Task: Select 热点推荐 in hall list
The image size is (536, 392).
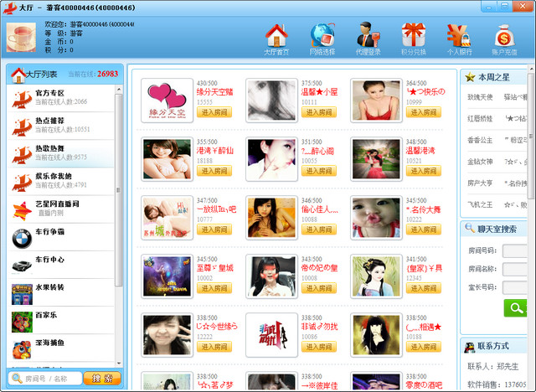Action: [61, 126]
